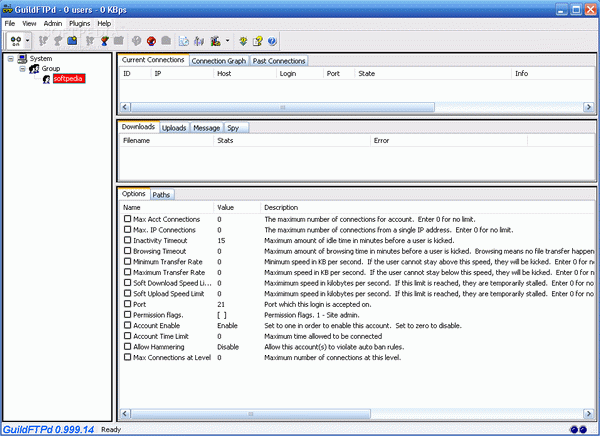Click the red prohibited globe toolbar icon
This screenshot has width=600, height=436.
pyautogui.click(x=151, y=41)
